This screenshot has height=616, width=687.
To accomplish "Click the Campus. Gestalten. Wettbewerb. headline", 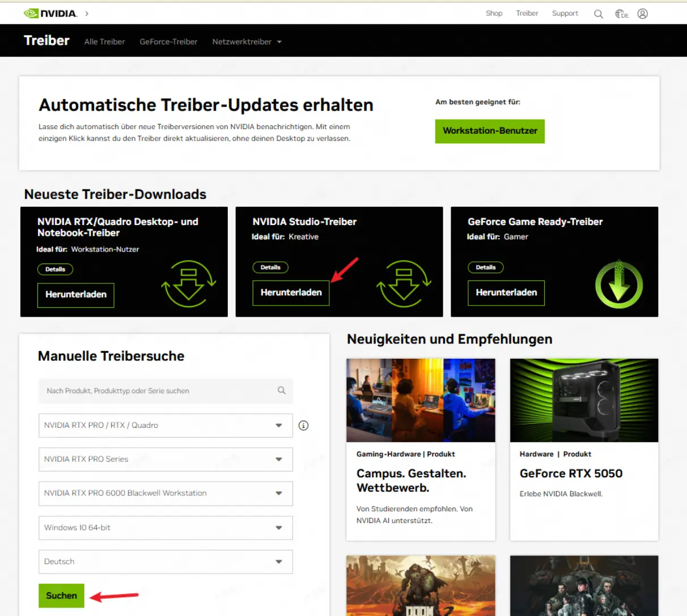I will (412, 481).
